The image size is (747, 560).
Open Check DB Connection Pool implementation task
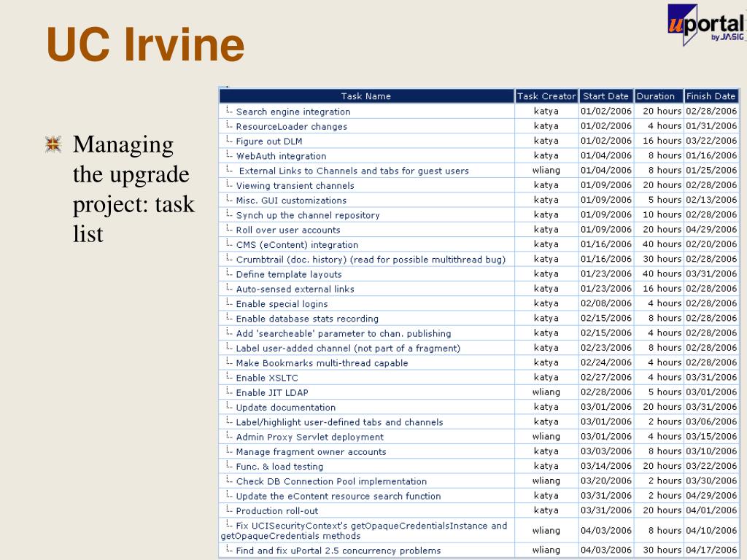332,481
